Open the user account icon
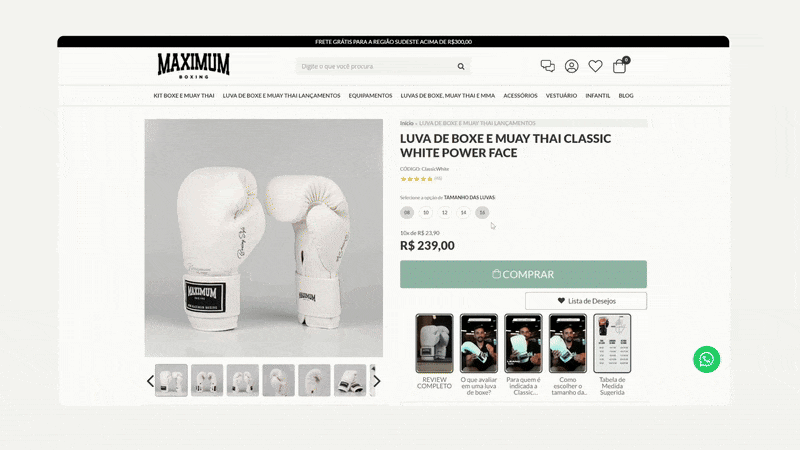This screenshot has width=800, height=450. (571, 66)
